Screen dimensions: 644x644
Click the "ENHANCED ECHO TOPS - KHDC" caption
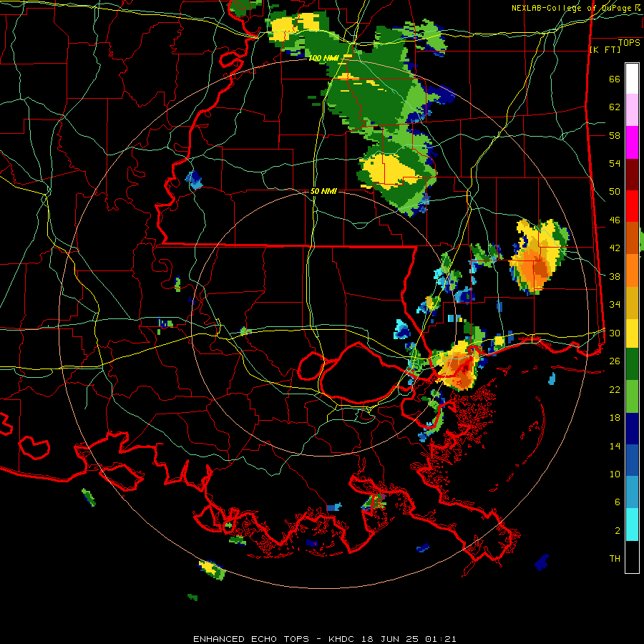(275, 639)
